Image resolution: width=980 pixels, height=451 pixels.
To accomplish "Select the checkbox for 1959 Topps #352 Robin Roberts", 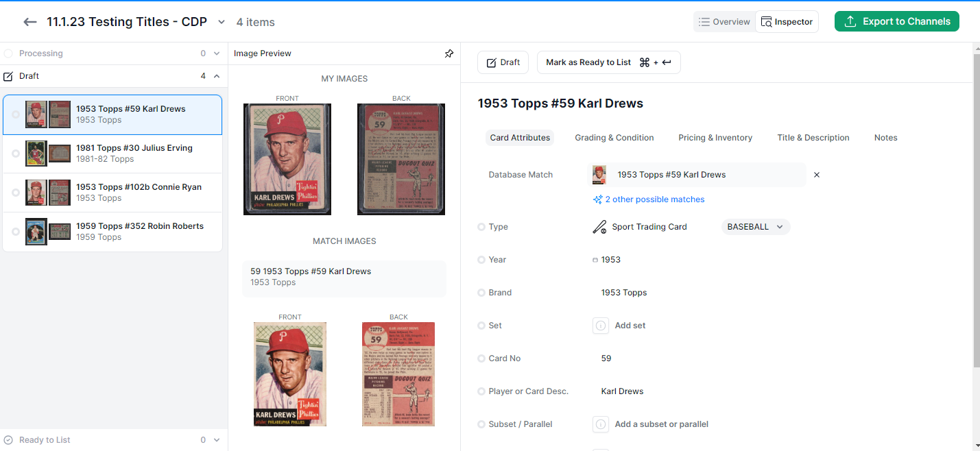I will click(x=16, y=232).
